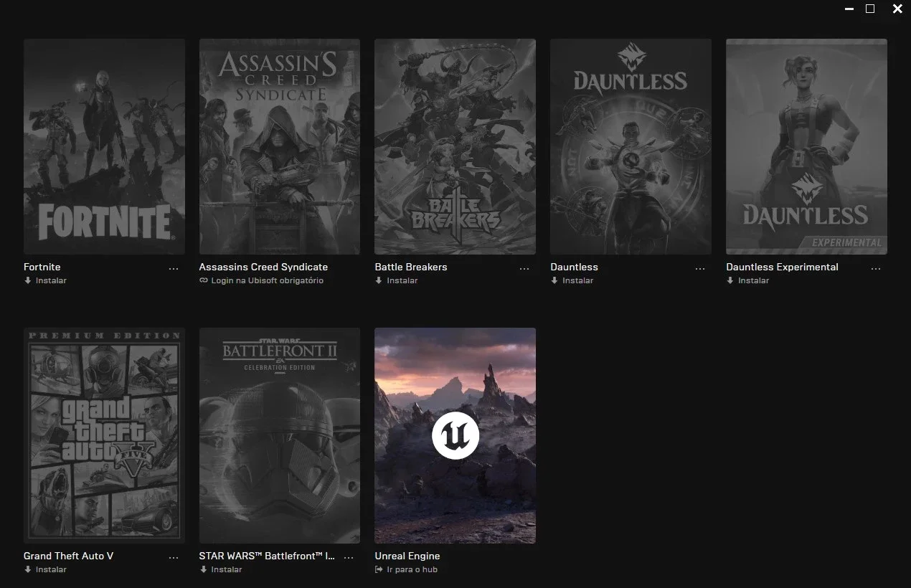Close the launcher window

pos(897,9)
